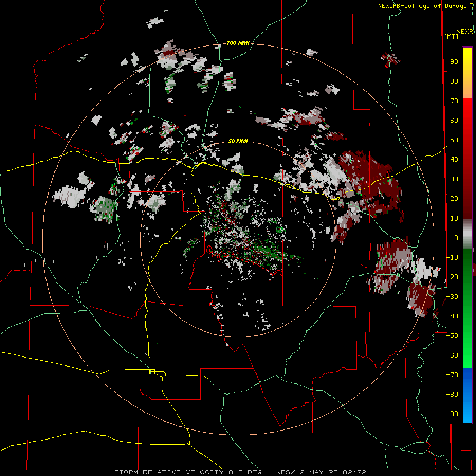Image resolution: width=476 pixels, height=476 pixels.
Task: Click the 0 value on the velocity scale
Action: 456,238
